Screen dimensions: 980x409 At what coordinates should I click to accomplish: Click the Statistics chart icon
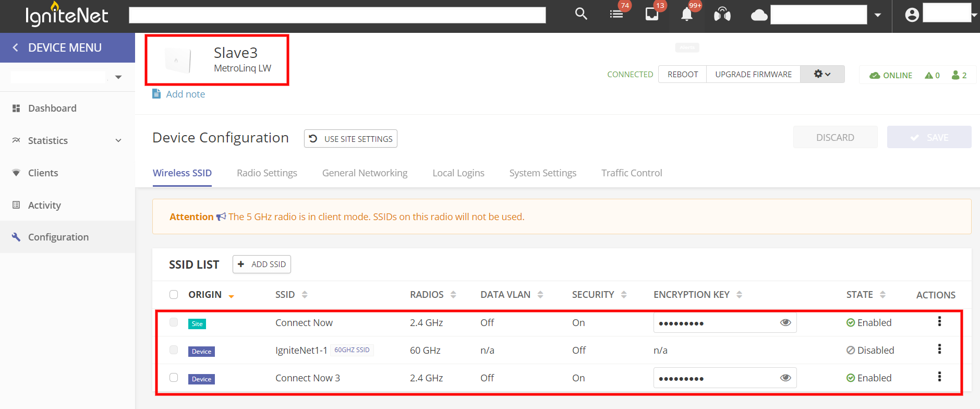(16, 140)
